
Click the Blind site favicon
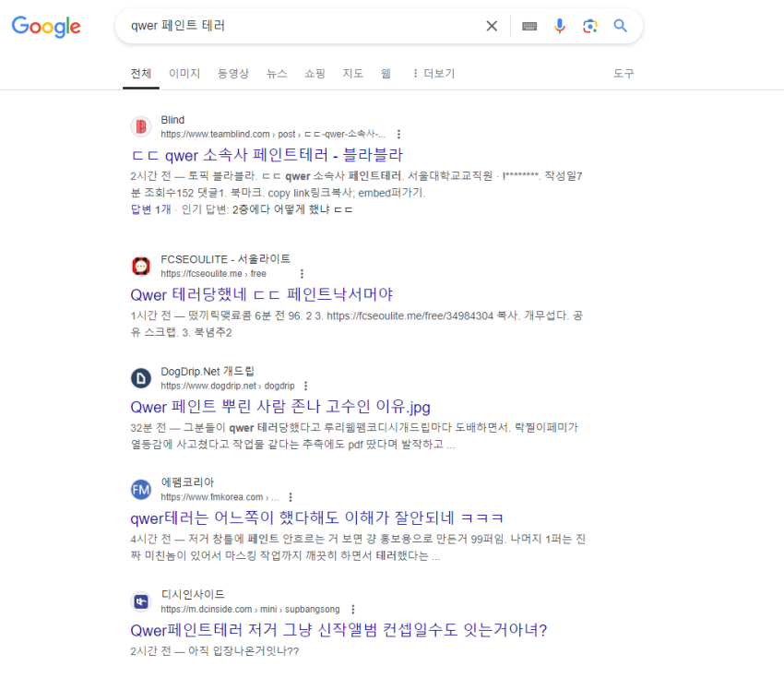coord(141,126)
